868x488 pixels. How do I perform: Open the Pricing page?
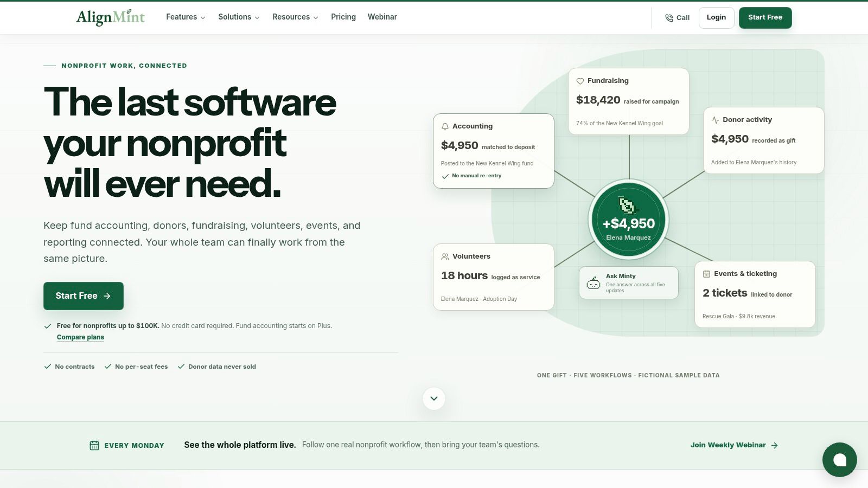[343, 17]
